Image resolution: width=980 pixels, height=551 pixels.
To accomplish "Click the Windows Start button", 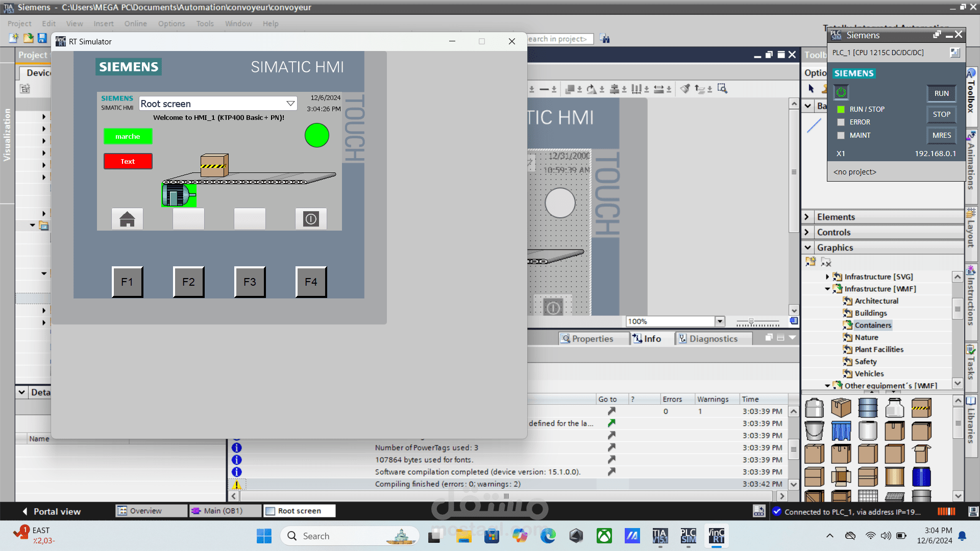I will tap(264, 536).
